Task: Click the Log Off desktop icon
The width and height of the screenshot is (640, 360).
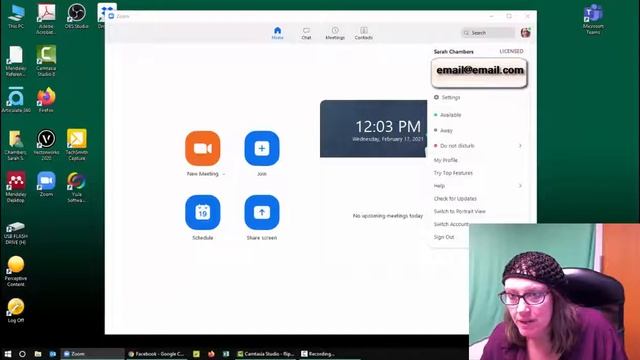Action: [x=16, y=311]
